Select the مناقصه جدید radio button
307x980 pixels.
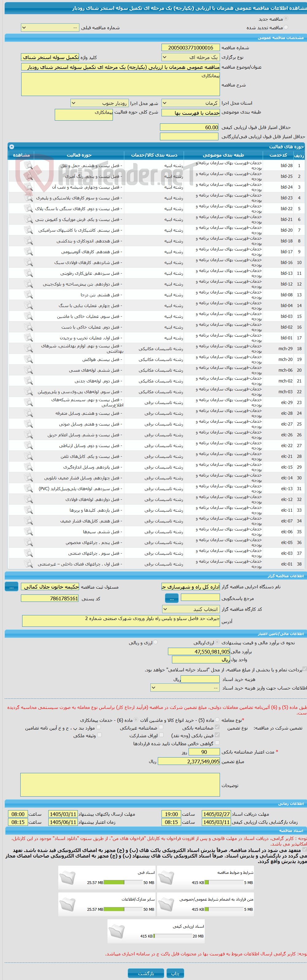click(286, 18)
